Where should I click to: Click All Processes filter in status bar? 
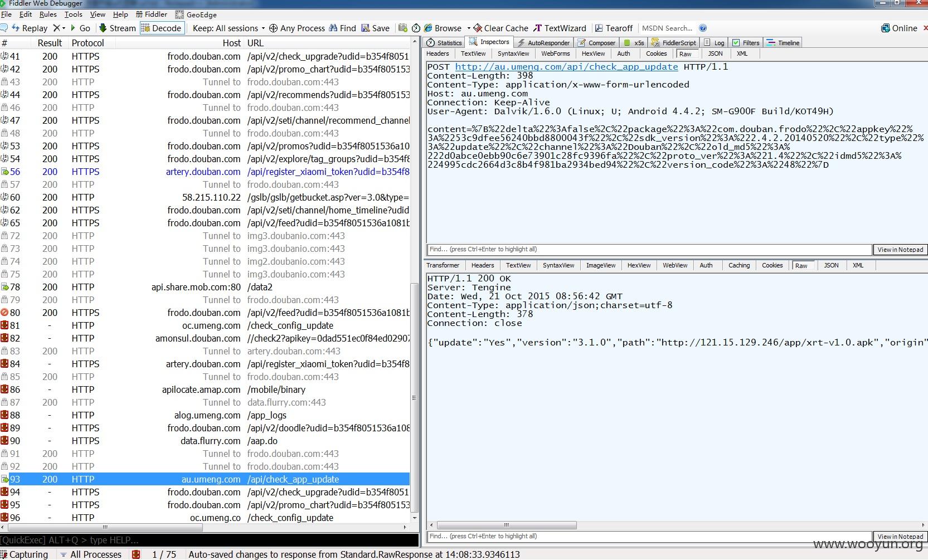[x=91, y=554]
